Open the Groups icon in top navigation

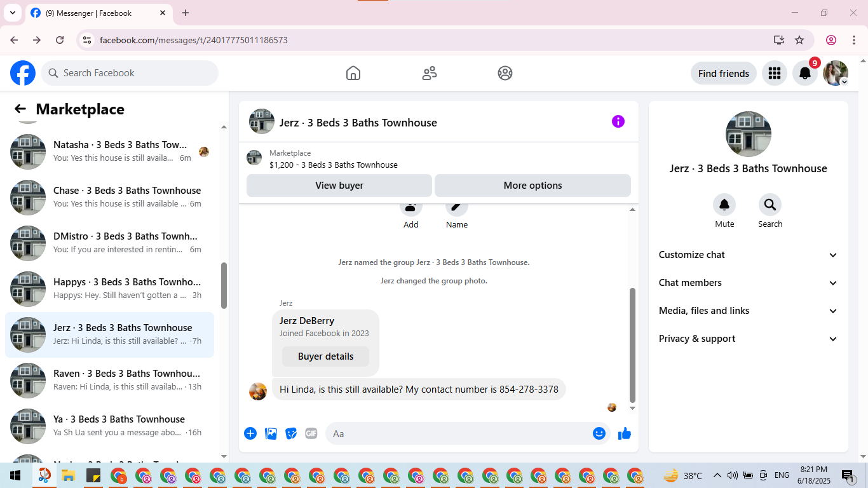505,73
